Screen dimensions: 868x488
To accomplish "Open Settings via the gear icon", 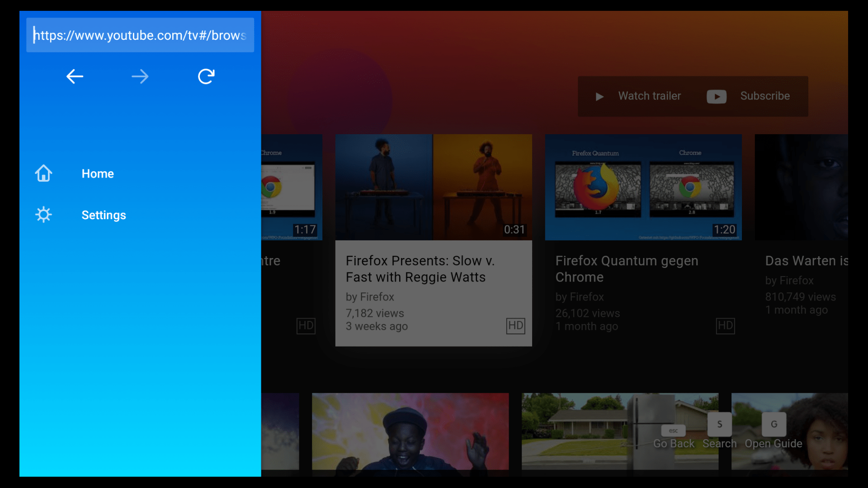I will (x=43, y=215).
